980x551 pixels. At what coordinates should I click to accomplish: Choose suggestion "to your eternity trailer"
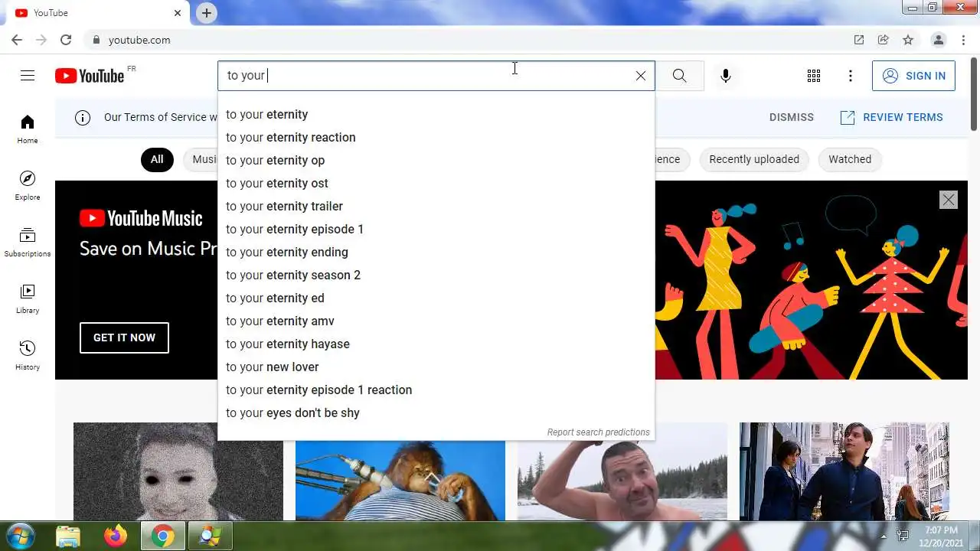436,206
